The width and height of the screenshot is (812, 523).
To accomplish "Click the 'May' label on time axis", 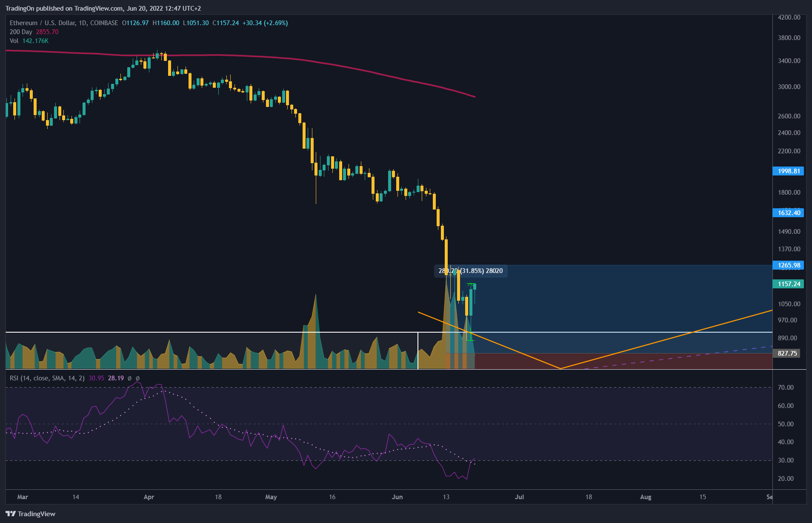I will [271, 497].
